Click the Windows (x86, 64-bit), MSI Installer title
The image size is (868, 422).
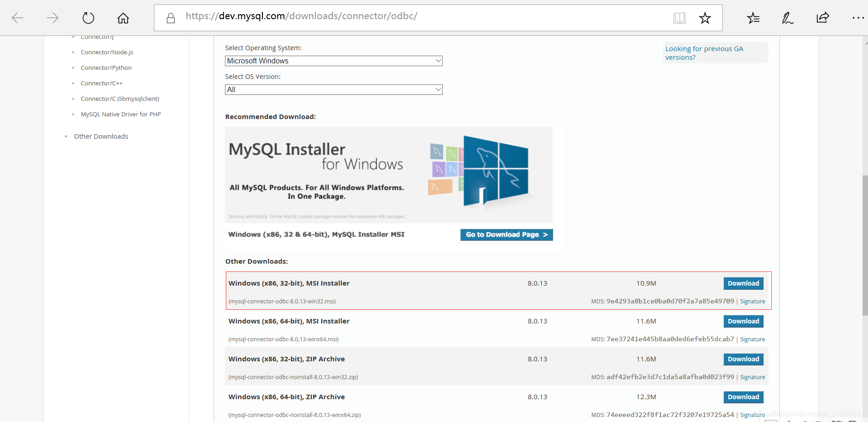(289, 321)
